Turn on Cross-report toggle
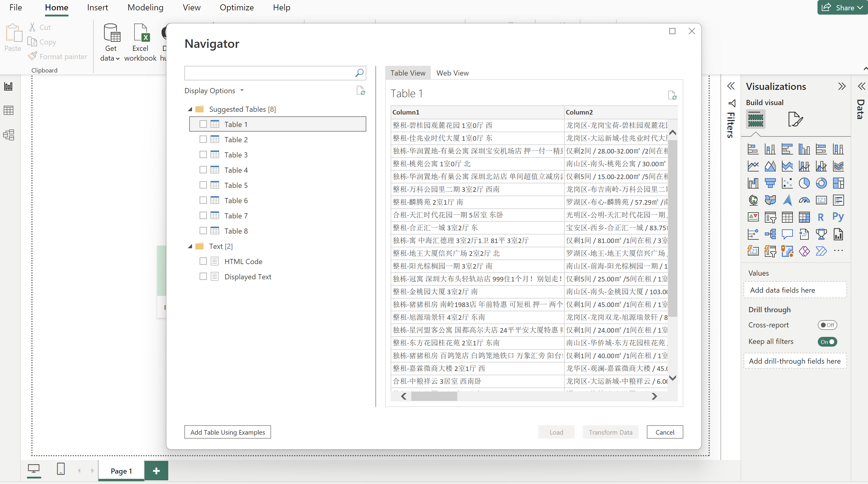The image size is (868, 484). coord(827,325)
